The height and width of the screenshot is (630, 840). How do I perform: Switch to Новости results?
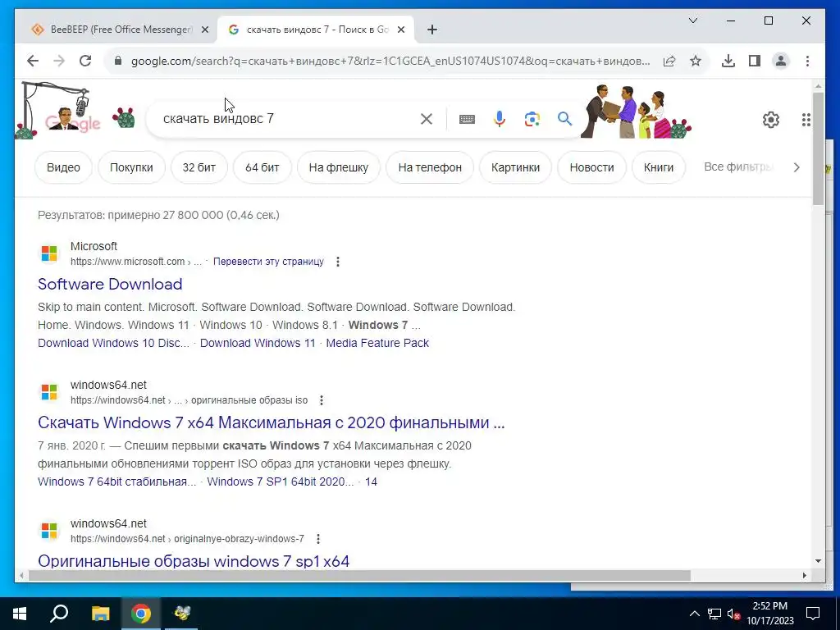(x=591, y=167)
